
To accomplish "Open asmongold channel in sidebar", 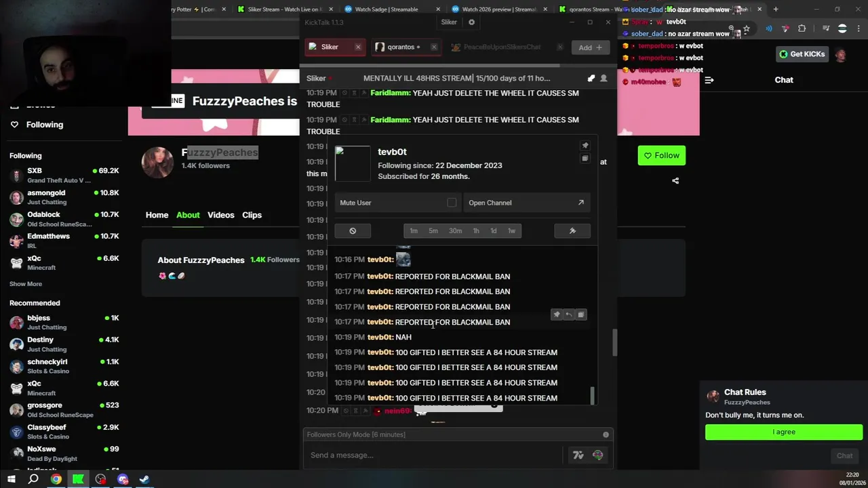I will tap(64, 197).
